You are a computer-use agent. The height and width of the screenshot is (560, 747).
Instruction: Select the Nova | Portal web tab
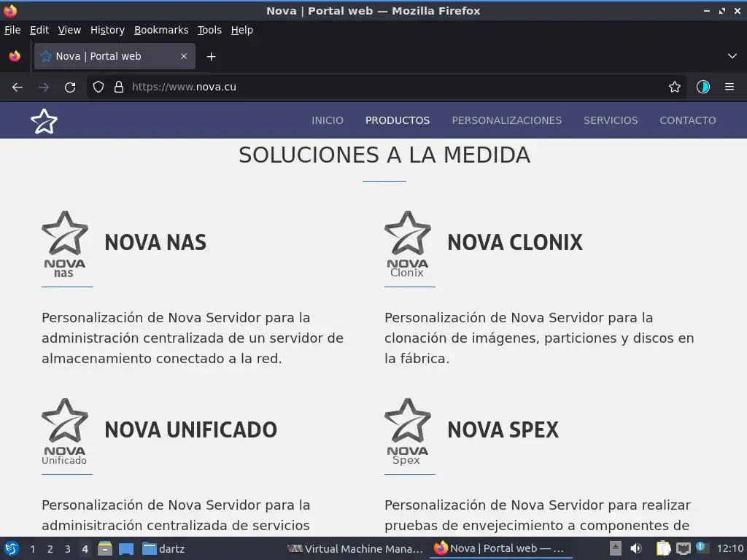115,56
